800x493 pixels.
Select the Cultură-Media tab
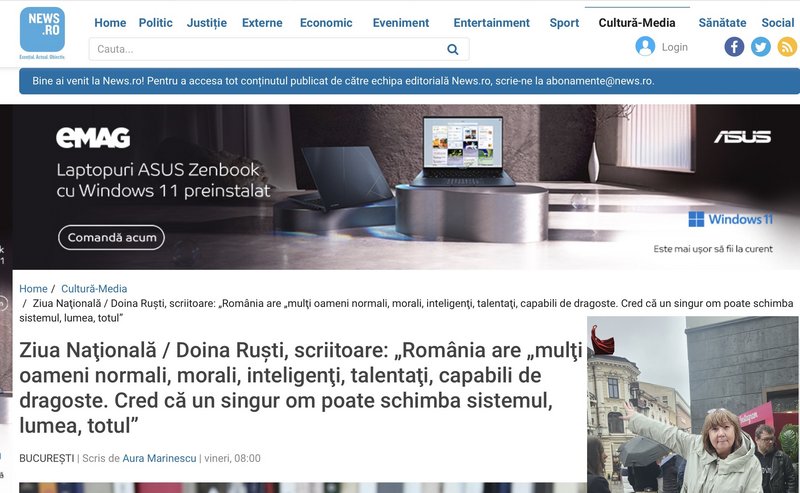click(637, 23)
